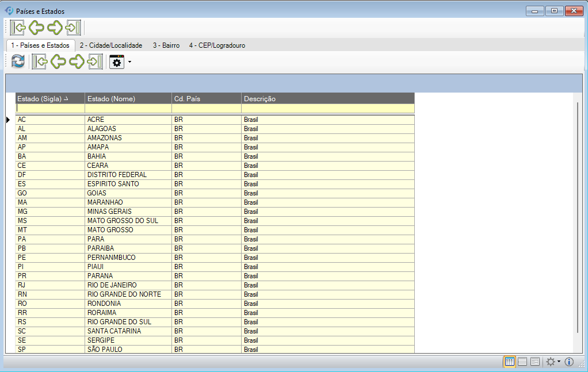The image size is (588, 372).
Task: Click previous record arrow beside the refresh icon
Action: [58, 62]
